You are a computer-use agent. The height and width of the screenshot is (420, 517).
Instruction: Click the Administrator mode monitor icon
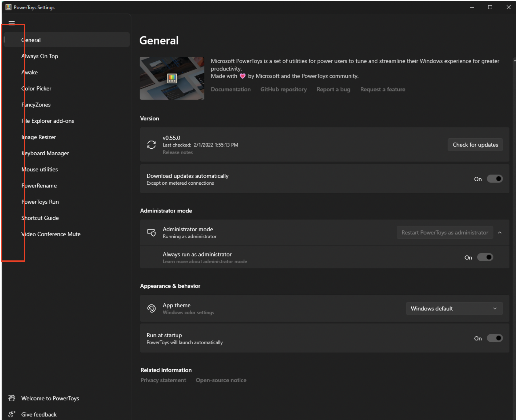tap(151, 232)
